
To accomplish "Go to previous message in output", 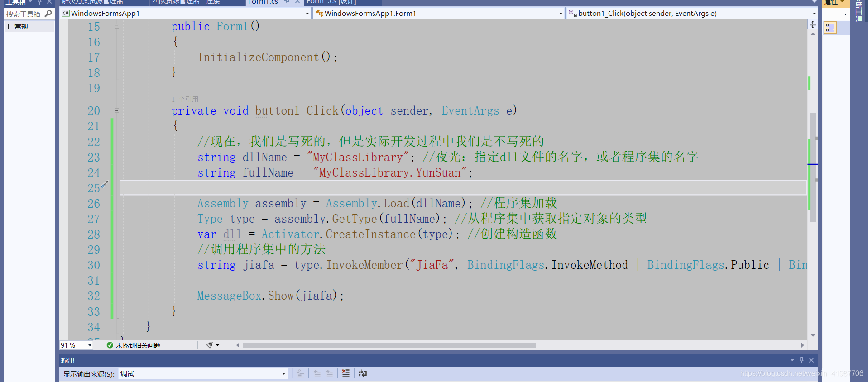I will point(317,373).
